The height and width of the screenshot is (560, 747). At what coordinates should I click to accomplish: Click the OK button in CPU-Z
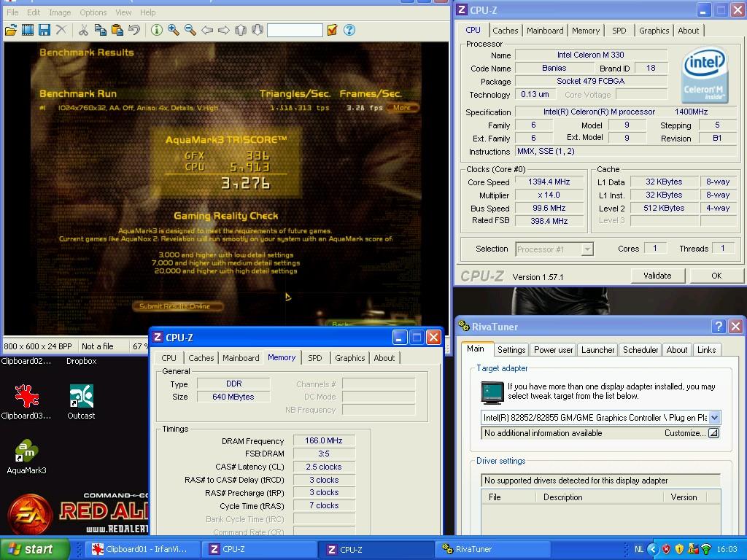(x=716, y=276)
